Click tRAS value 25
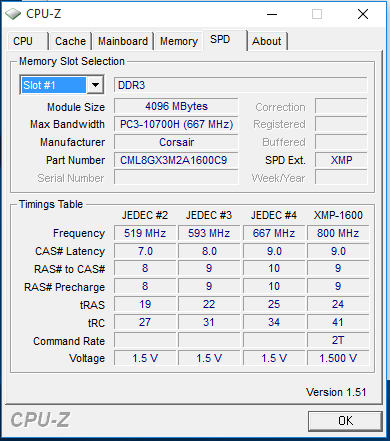The height and width of the screenshot is (441, 390). (274, 304)
